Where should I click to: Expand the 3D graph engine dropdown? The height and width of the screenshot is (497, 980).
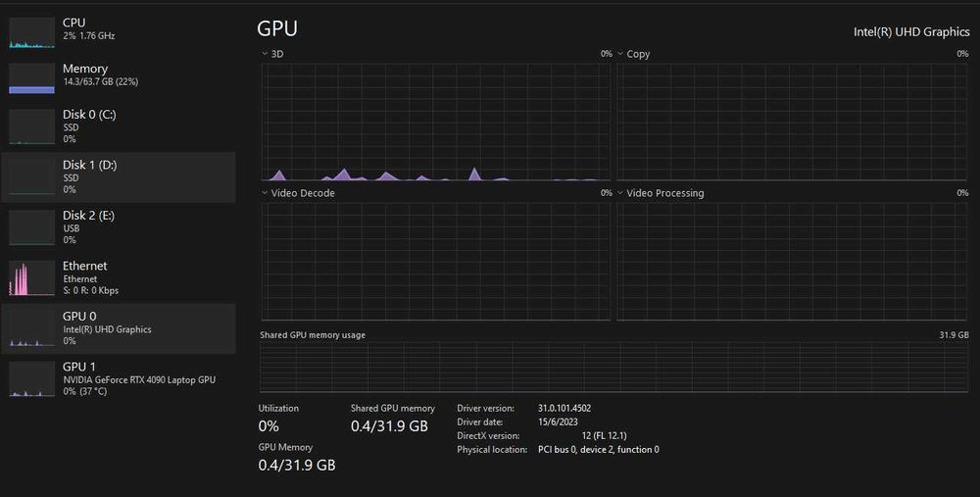(x=265, y=54)
